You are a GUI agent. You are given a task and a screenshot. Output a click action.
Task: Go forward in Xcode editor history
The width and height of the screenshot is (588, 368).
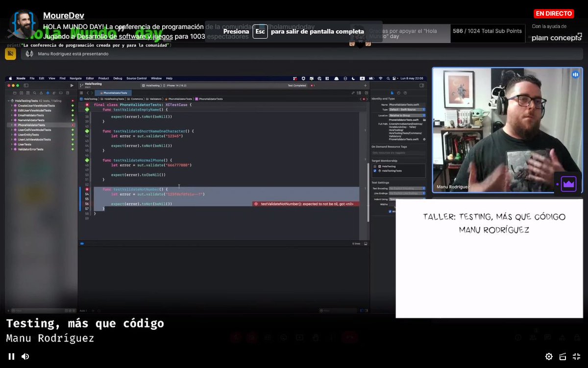coord(93,92)
